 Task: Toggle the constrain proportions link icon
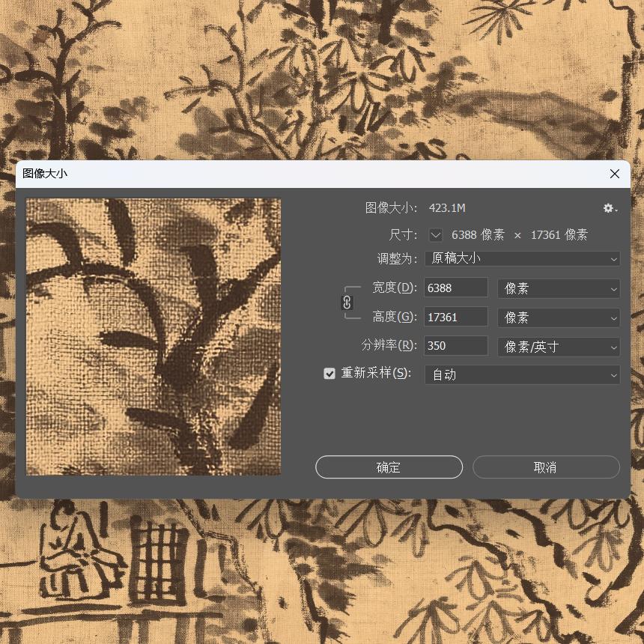[x=347, y=303]
